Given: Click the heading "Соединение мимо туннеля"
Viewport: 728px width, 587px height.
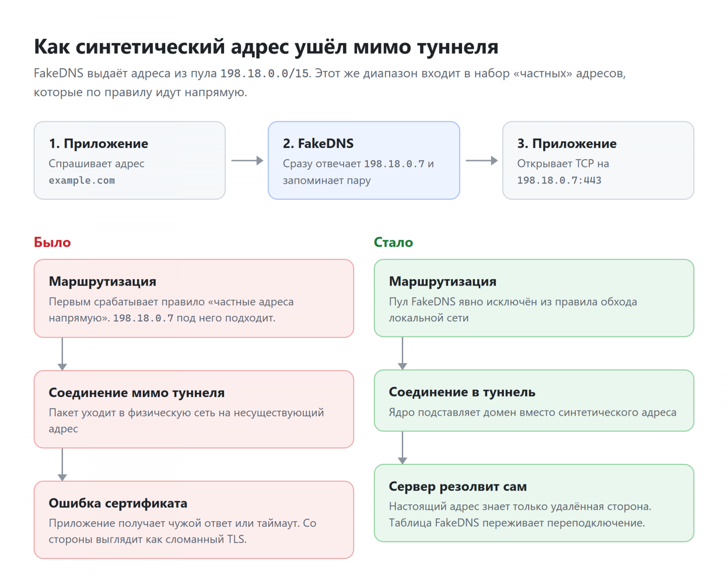Looking at the screenshot, I should pyautogui.click(x=137, y=393).
